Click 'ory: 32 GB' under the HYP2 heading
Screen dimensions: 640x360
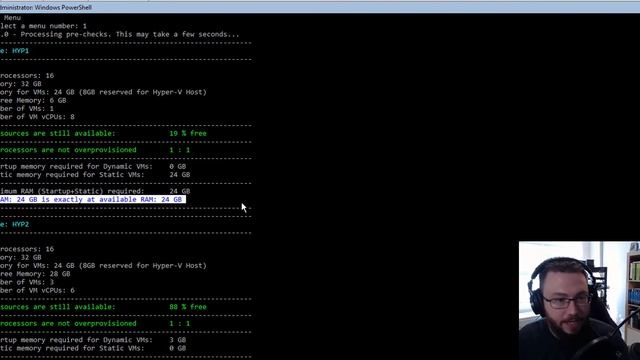point(21,258)
